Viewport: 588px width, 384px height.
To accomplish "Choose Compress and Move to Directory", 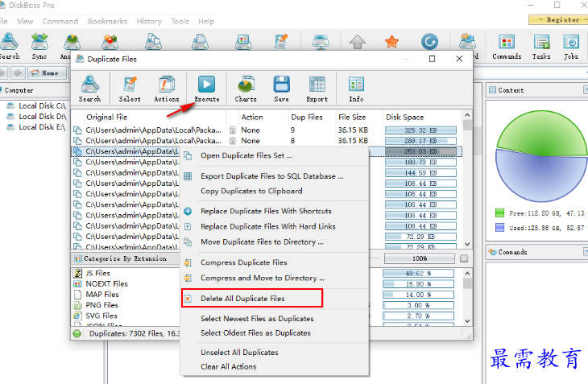I will [x=274, y=278].
